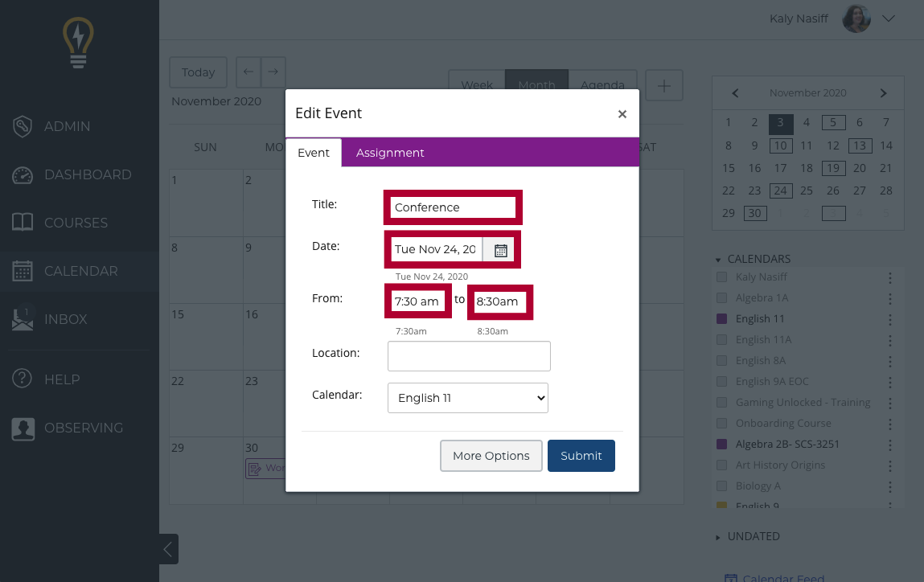Submit the edited event
Screen dimensions: 924x582
click(581, 456)
